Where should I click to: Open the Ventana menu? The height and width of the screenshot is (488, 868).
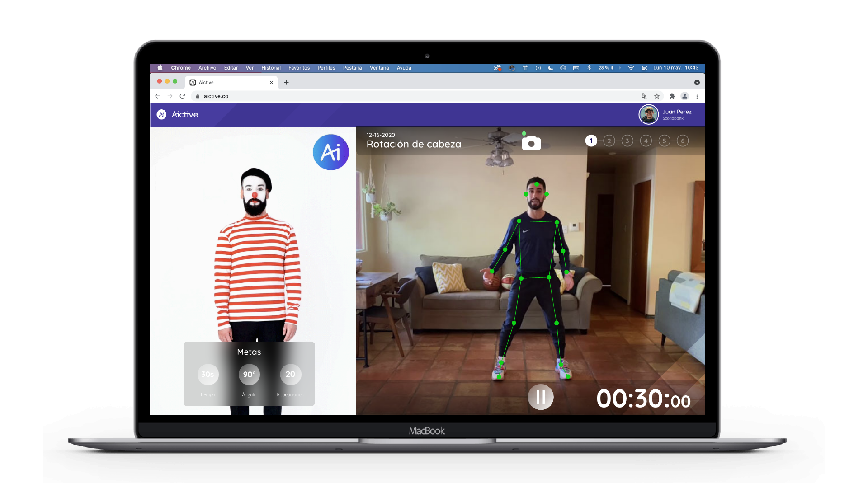[x=379, y=68]
